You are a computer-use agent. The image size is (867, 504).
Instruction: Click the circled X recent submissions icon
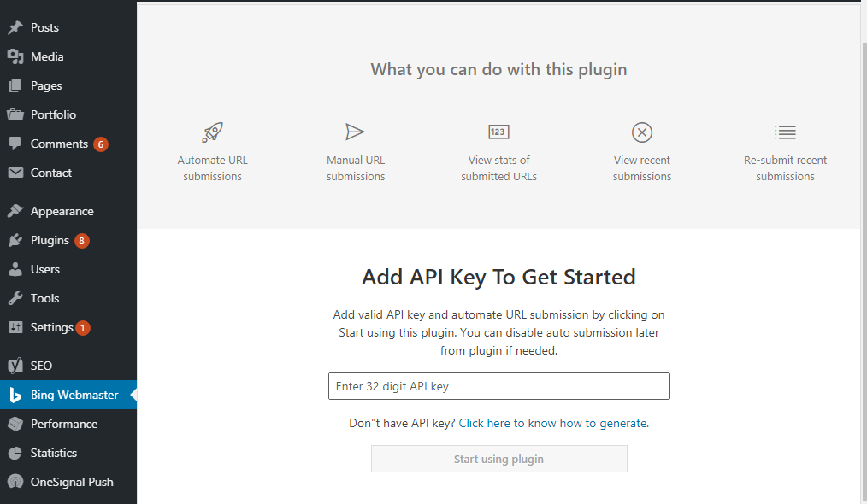tap(642, 132)
